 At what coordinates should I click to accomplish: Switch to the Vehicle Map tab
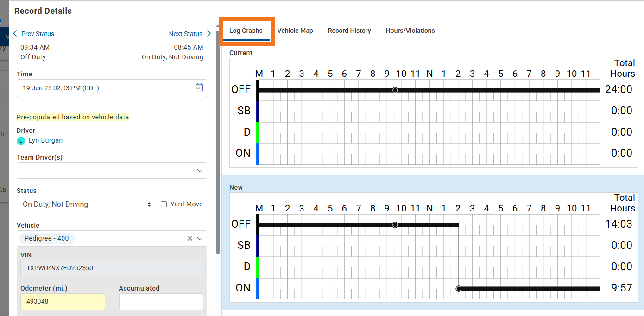295,31
